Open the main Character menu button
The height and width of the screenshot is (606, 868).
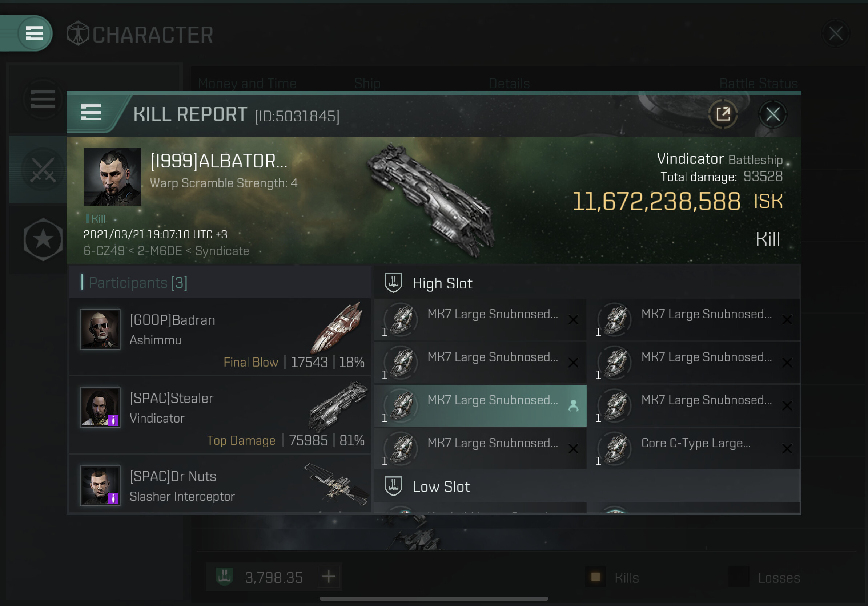[x=35, y=33]
